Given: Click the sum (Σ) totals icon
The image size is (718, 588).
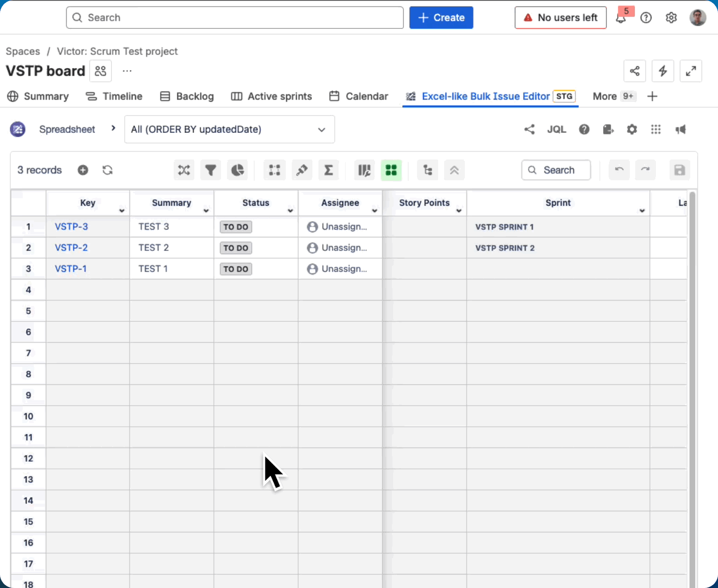Looking at the screenshot, I should [x=328, y=170].
